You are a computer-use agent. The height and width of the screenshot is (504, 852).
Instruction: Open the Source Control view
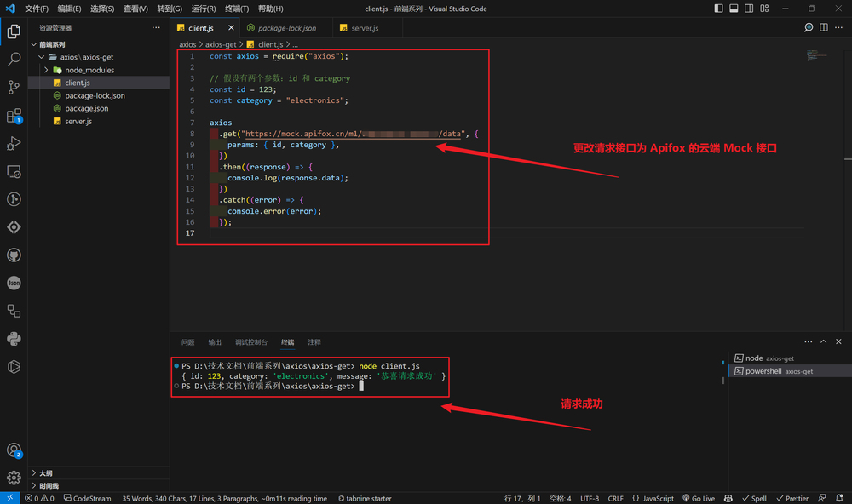pos(14,87)
